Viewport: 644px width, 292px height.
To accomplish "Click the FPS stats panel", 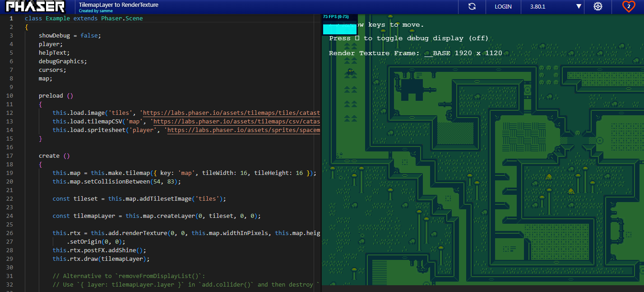I will [x=340, y=24].
